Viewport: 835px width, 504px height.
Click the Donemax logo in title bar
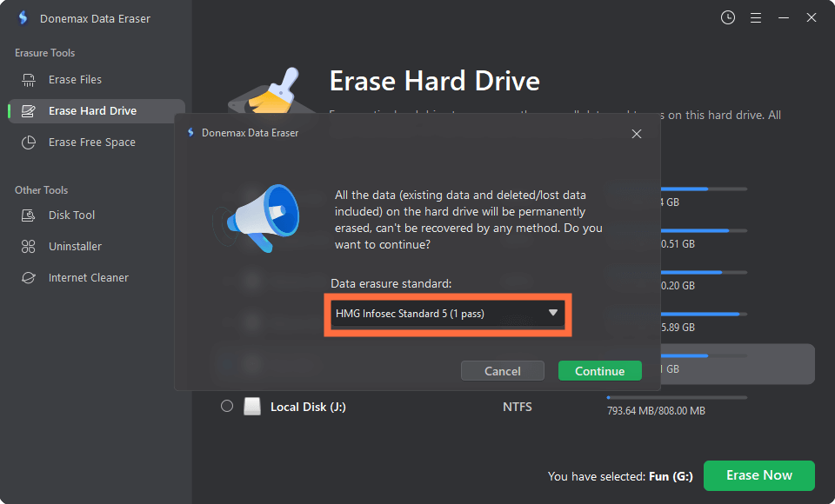tap(23, 18)
